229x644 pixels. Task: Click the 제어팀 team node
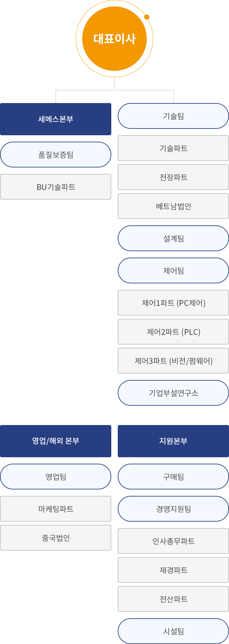pos(173,270)
